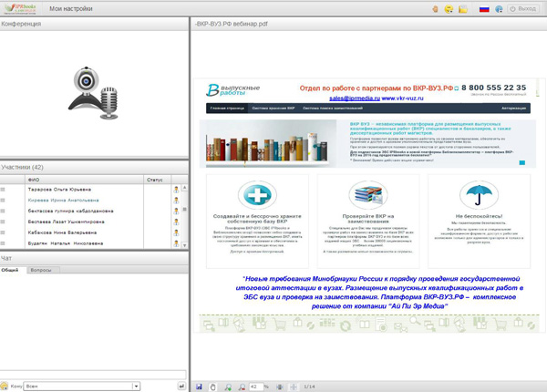Click the blue plus circle icon

click(x=257, y=194)
